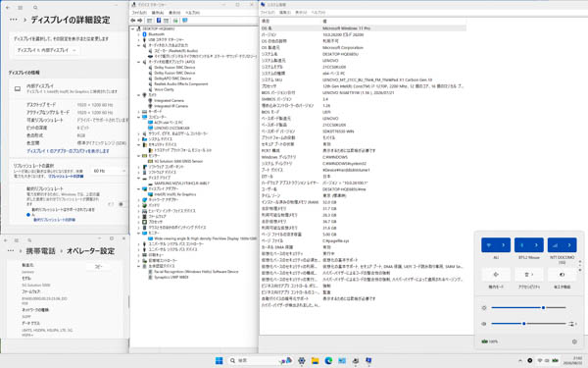Expand the Bluetooth node in Device Manager

139,34
